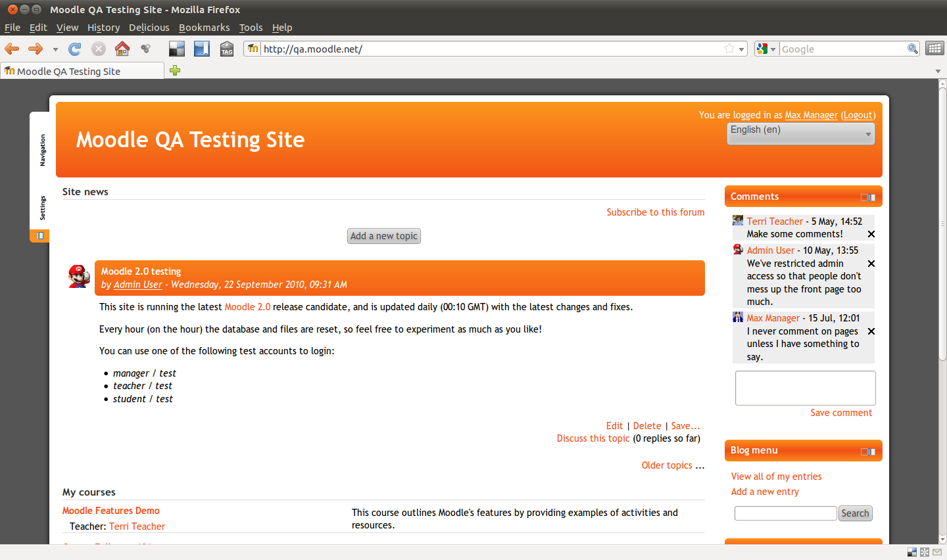Click the magnifier icon in the Google search box
This screenshot has width=947, height=560.
click(912, 49)
